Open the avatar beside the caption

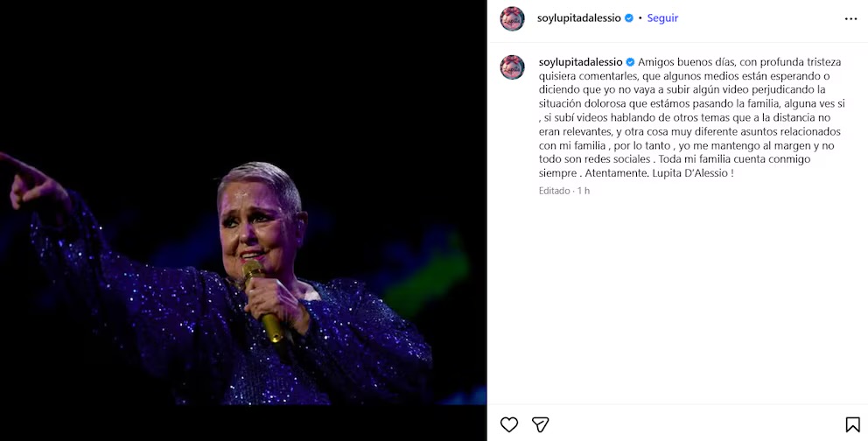click(512, 67)
